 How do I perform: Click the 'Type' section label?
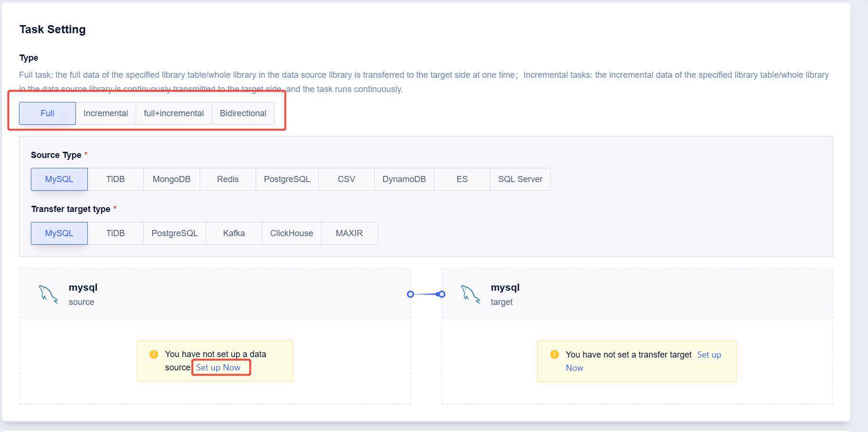click(x=29, y=58)
